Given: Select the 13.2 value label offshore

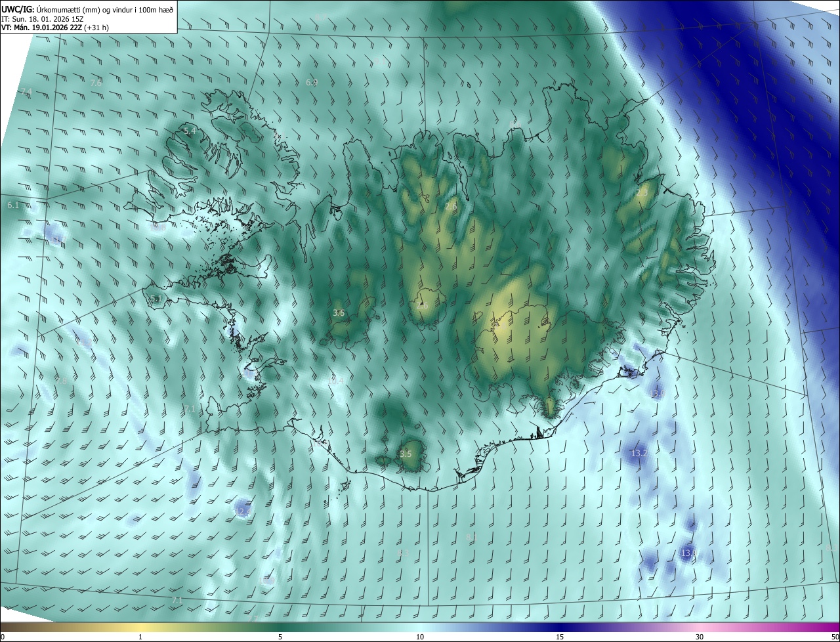Looking at the screenshot, I should (639, 454).
